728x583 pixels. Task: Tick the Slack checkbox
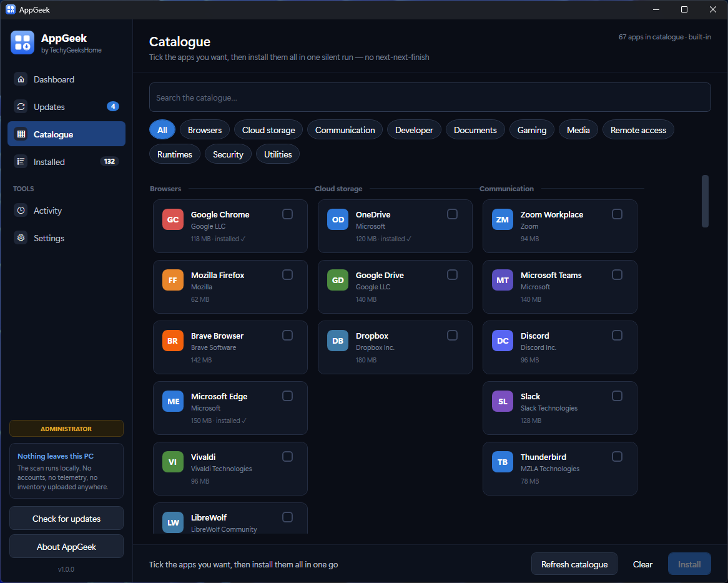[x=617, y=396]
